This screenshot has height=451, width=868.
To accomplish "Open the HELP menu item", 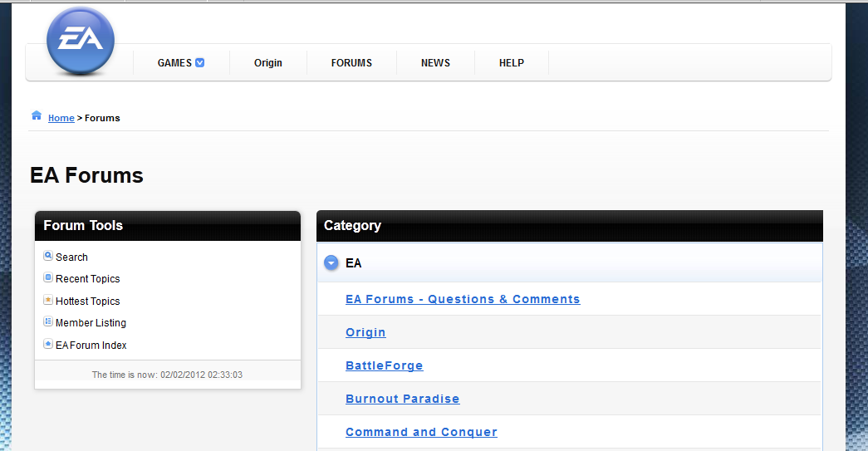I will [x=512, y=63].
